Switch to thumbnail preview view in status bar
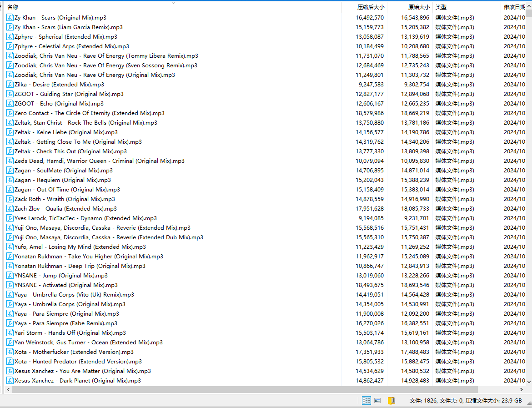Screen dimensions: 532x408 pos(377,401)
